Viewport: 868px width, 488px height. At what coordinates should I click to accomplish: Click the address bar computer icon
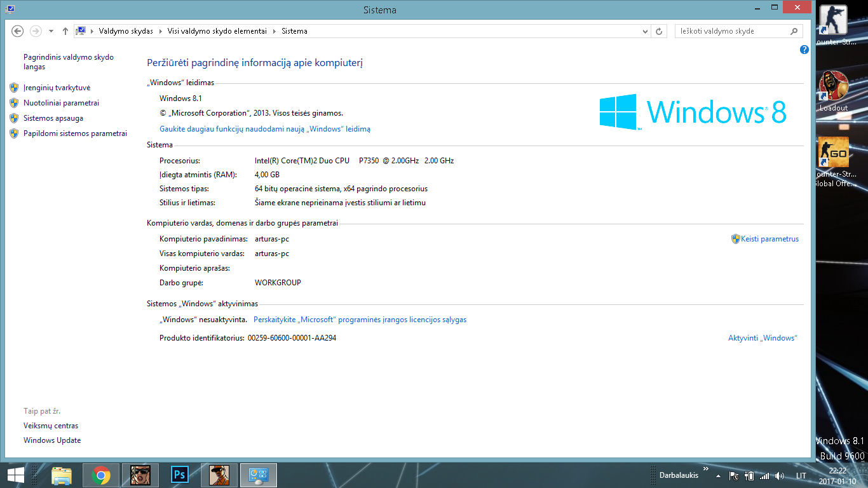click(80, 31)
